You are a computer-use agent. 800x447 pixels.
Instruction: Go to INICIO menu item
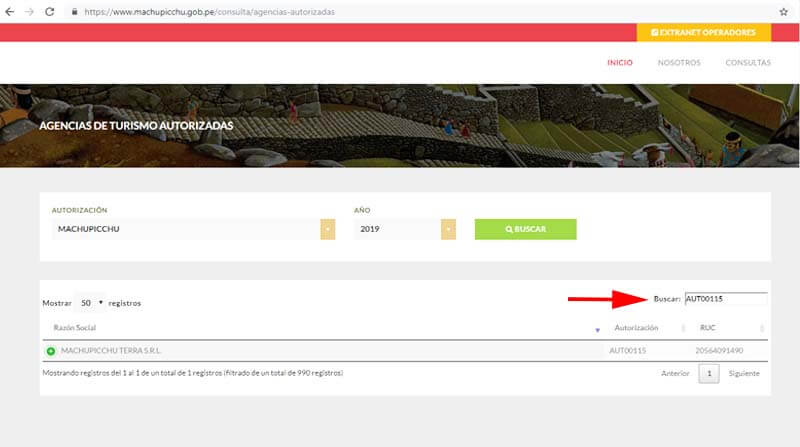[x=620, y=63]
